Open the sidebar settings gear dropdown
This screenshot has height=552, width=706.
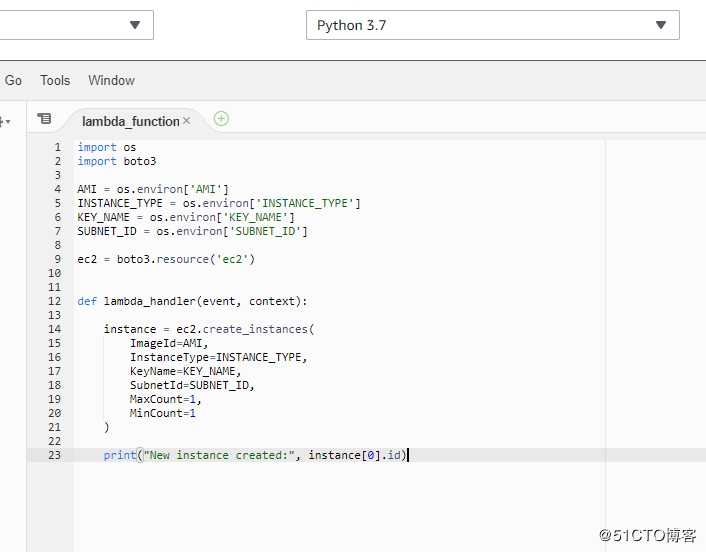click(5, 122)
